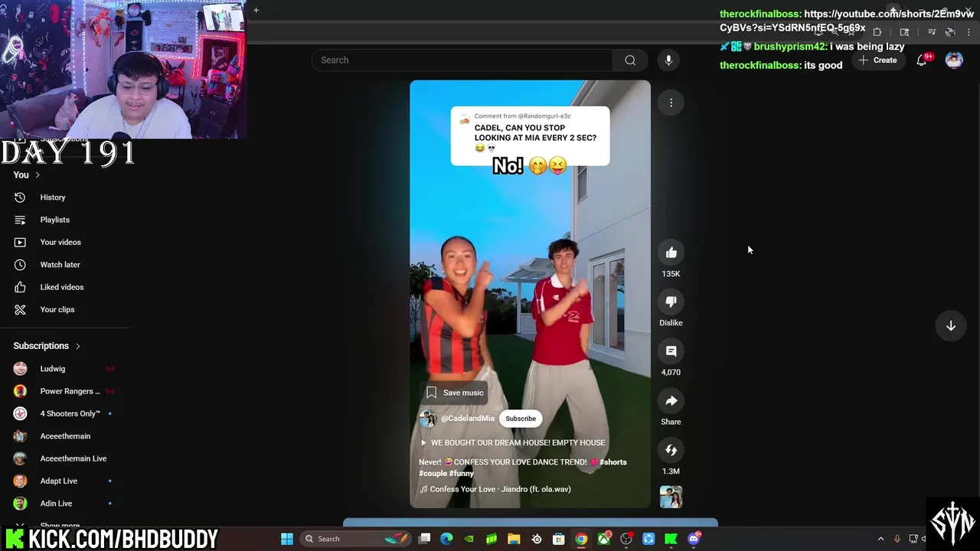Click the #couple hashtag
Image resolution: width=980 pixels, height=551 pixels.
(x=433, y=474)
